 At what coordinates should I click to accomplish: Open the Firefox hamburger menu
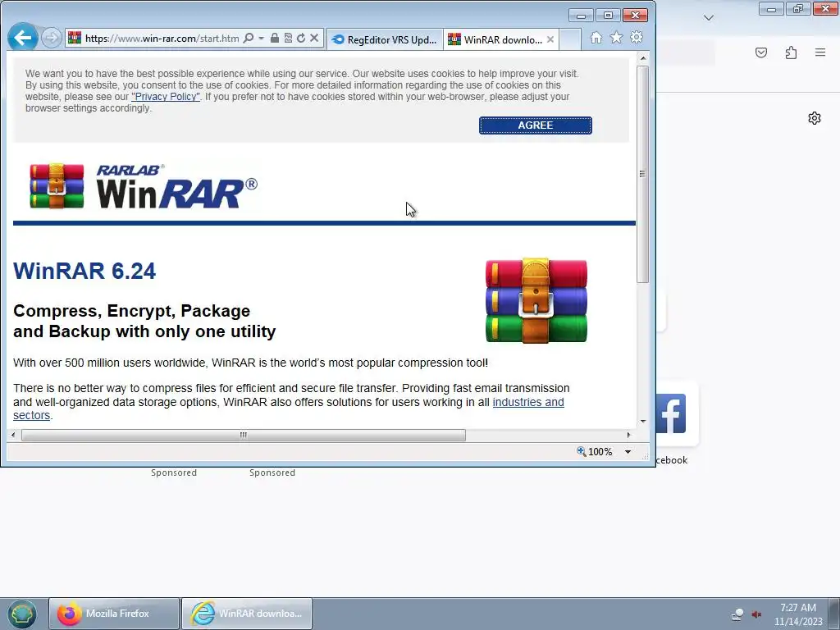tap(820, 52)
